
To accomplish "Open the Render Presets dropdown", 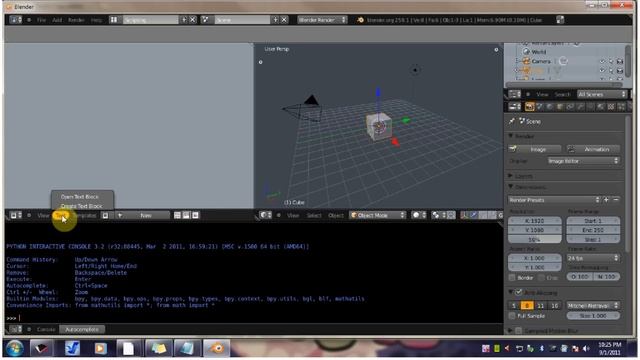I will click(x=554, y=200).
